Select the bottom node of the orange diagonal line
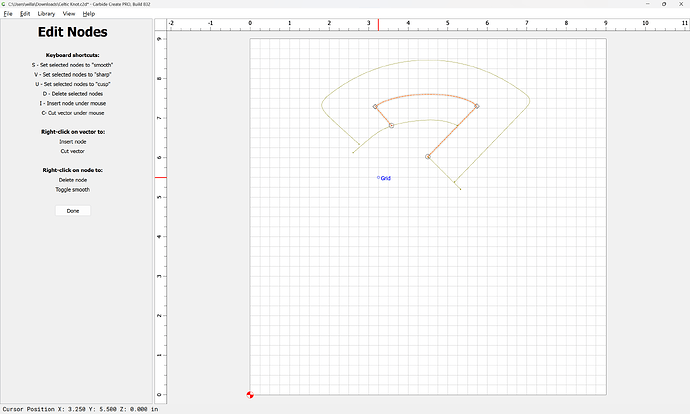This screenshot has height=414, width=690. coord(428,156)
